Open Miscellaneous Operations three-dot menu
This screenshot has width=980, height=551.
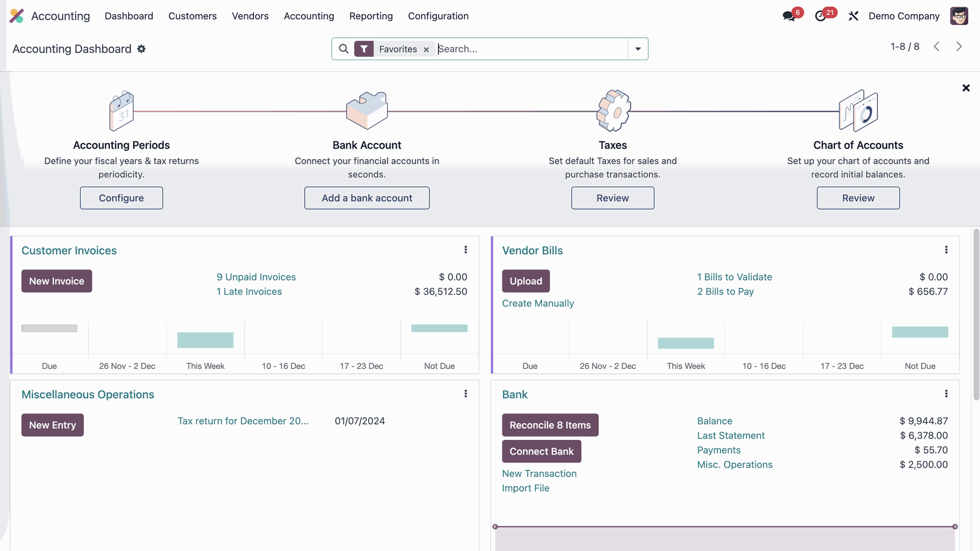pyautogui.click(x=465, y=394)
